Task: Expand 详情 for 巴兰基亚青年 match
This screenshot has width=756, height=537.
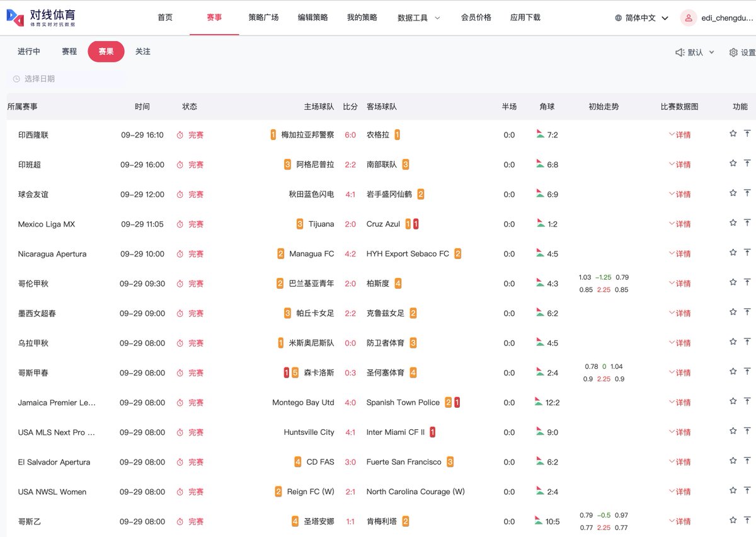Action: [x=680, y=284]
